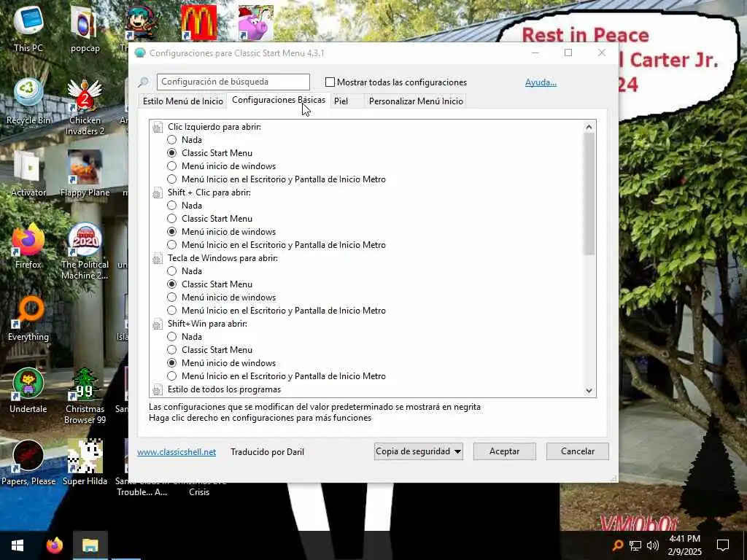Launch Super Hilda shortcut

85,463
